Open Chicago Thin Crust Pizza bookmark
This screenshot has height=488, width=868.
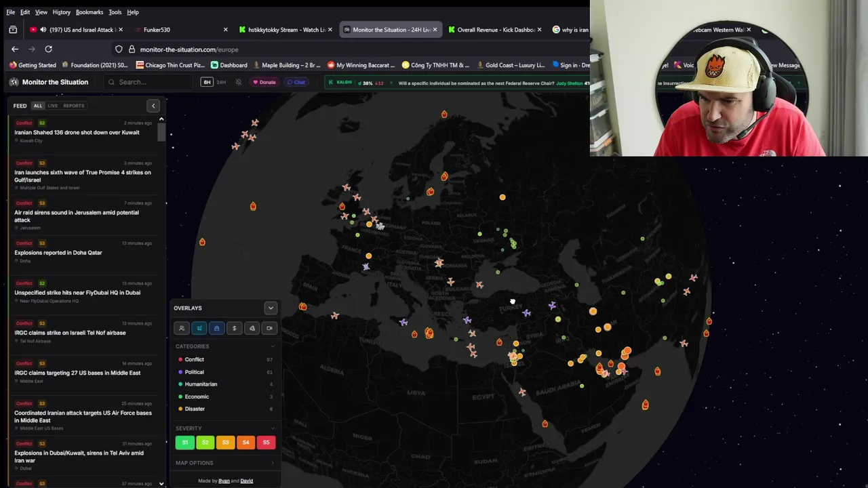point(170,65)
